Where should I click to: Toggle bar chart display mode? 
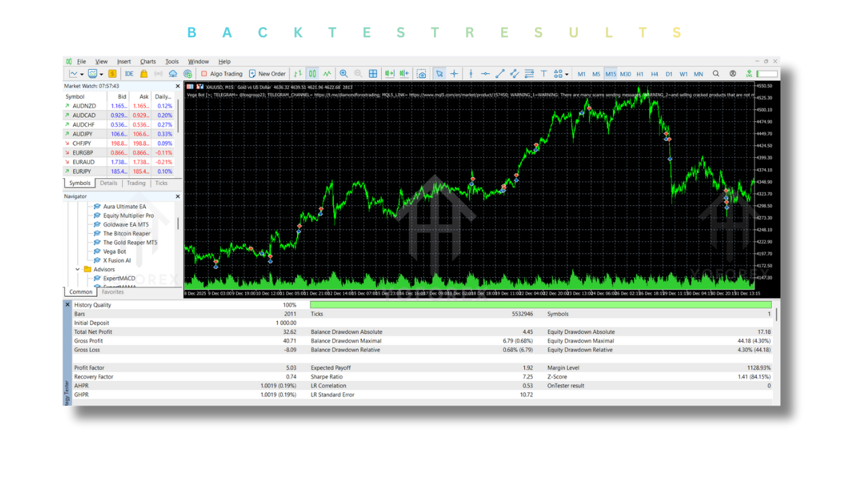[x=299, y=73]
